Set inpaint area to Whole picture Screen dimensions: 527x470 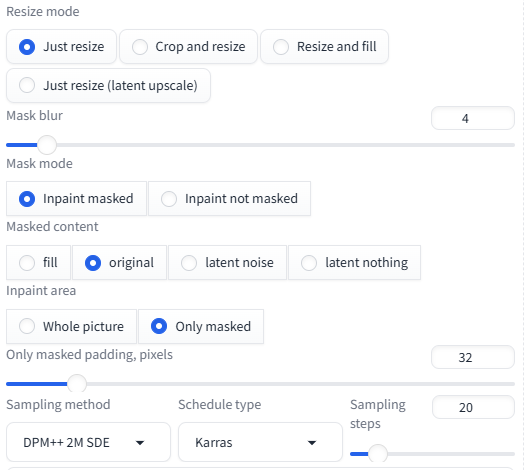(71, 326)
